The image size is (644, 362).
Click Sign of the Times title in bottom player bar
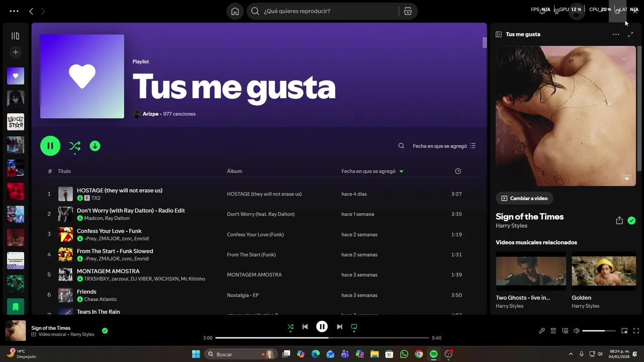[x=51, y=328]
